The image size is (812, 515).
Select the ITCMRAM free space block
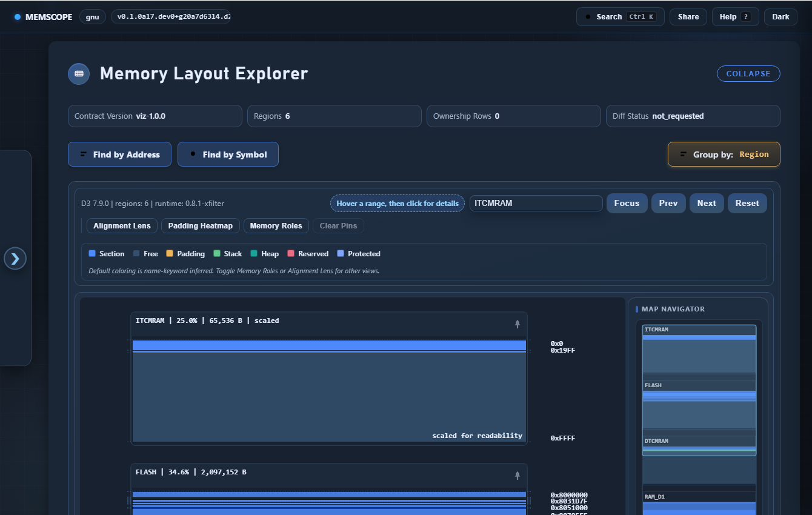[x=329, y=397]
